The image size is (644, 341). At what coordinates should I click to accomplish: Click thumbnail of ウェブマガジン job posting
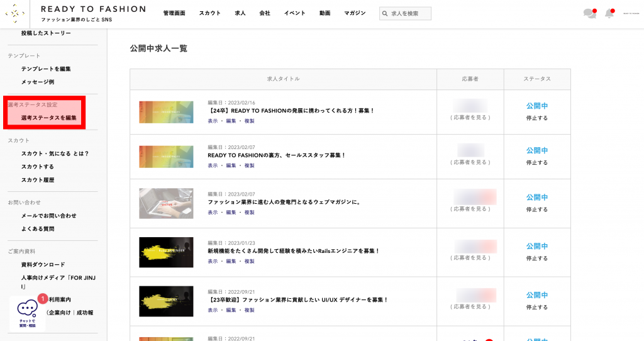(x=166, y=203)
